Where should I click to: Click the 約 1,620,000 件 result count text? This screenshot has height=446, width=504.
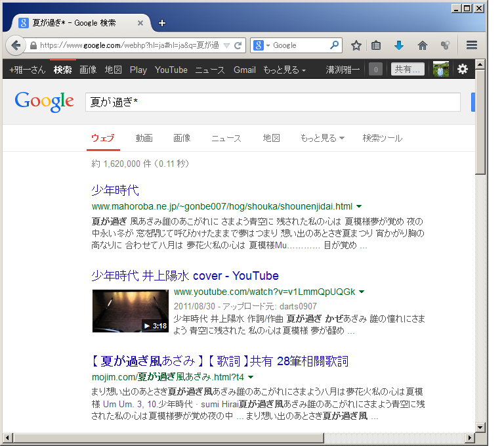140,164
